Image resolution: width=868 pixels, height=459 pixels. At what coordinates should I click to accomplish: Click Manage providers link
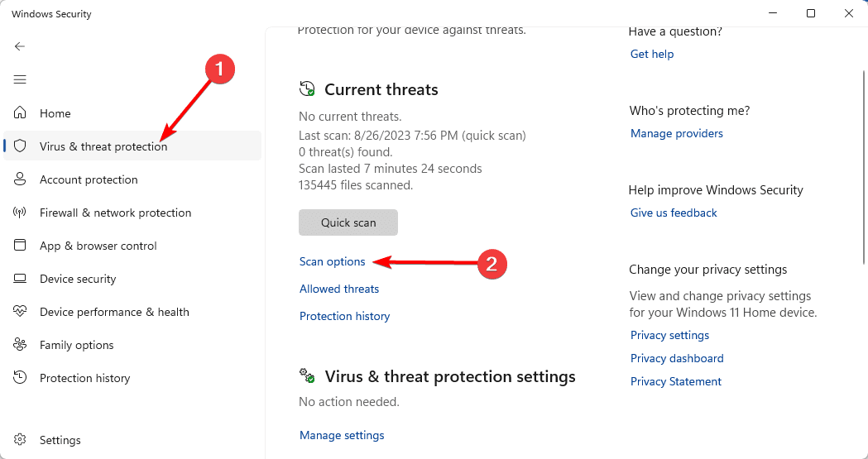[x=677, y=133]
